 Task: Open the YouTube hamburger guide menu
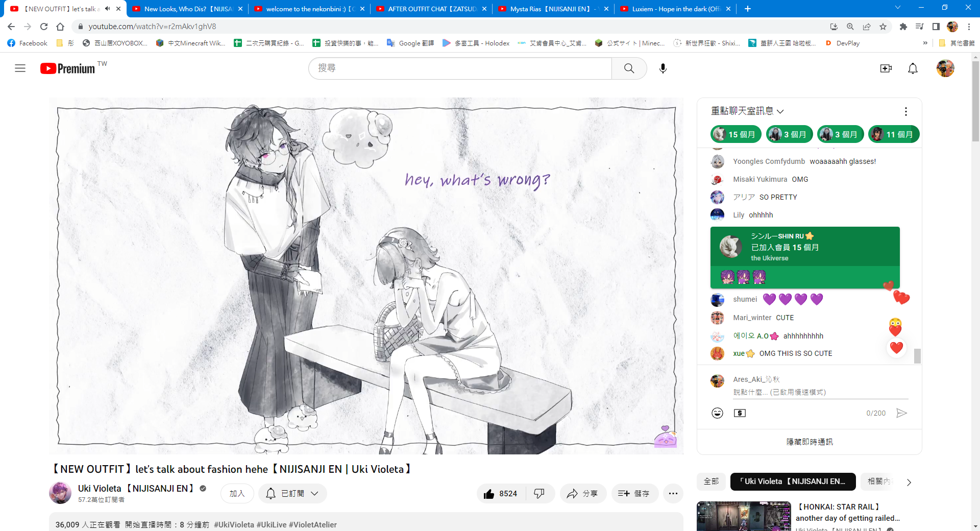(20, 68)
